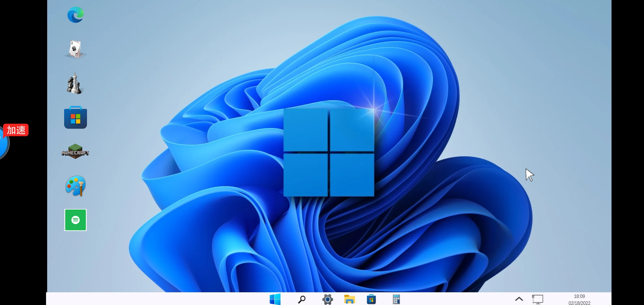Open the Paint palette desktop icon
Viewport: 644px width, 305px height.
75,186
